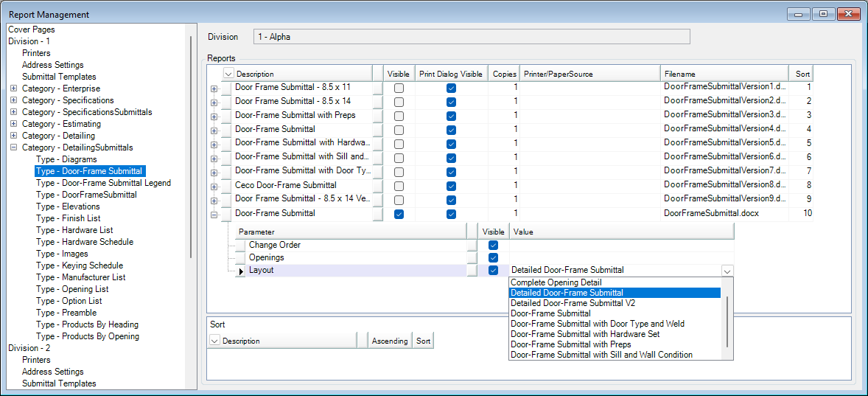Click the Division name field showing 1 - Alpha
This screenshot has height=396, width=868.
point(472,37)
